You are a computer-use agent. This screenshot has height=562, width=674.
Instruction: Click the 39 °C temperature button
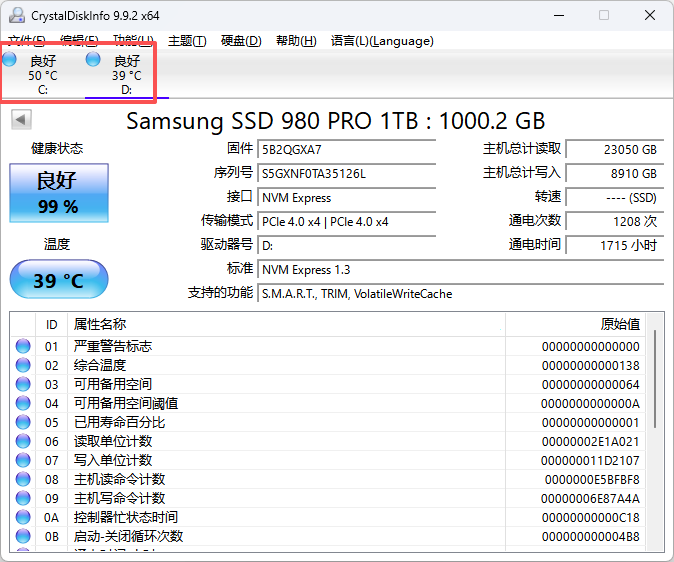pyautogui.click(x=59, y=279)
